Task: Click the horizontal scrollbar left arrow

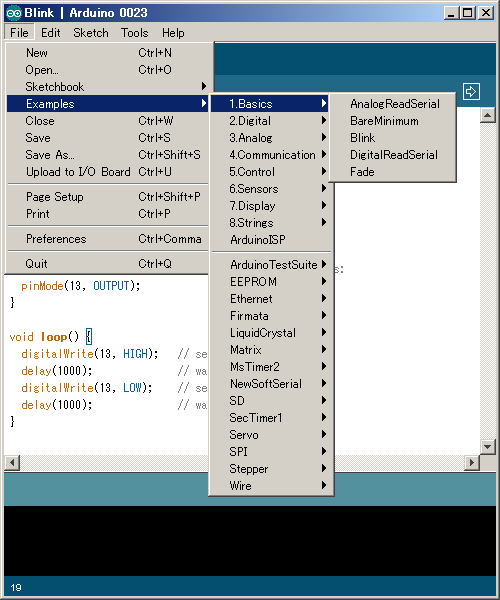Action: click(x=12, y=463)
